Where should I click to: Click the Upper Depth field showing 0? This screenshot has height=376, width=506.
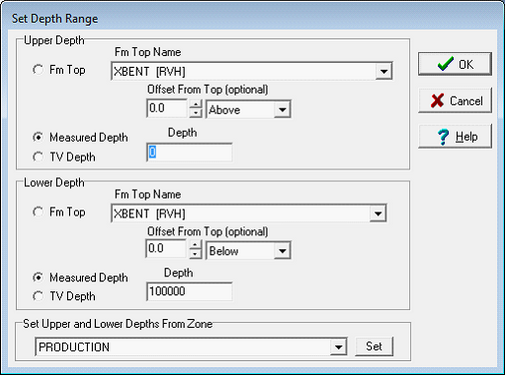pyautogui.click(x=189, y=153)
